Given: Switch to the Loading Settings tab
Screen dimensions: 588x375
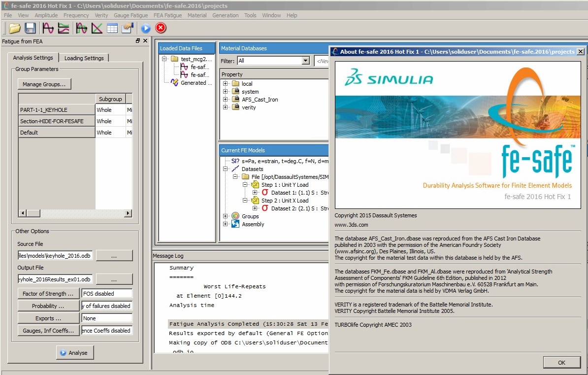Looking at the screenshot, I should tap(84, 58).
